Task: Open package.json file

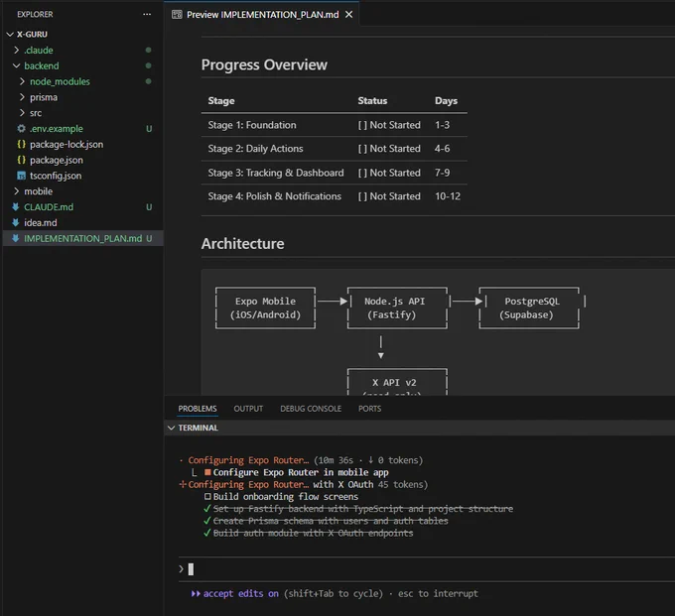Action: pyautogui.click(x=57, y=160)
